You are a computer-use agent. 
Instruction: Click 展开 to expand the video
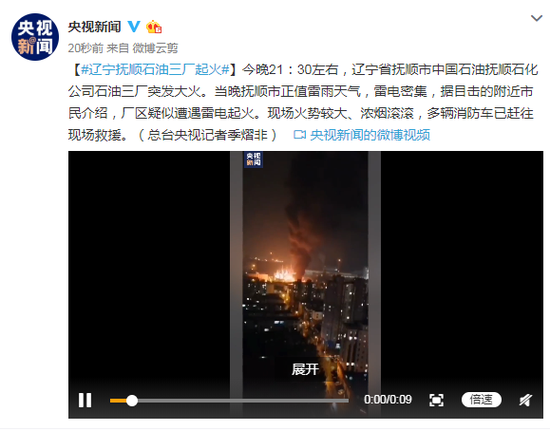pos(305,369)
